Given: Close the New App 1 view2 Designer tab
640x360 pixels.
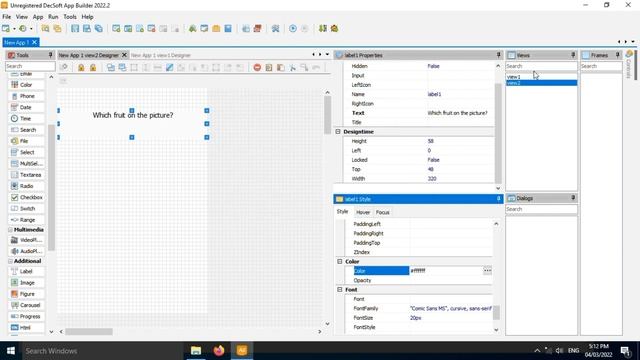Looking at the screenshot, I should click(124, 55).
